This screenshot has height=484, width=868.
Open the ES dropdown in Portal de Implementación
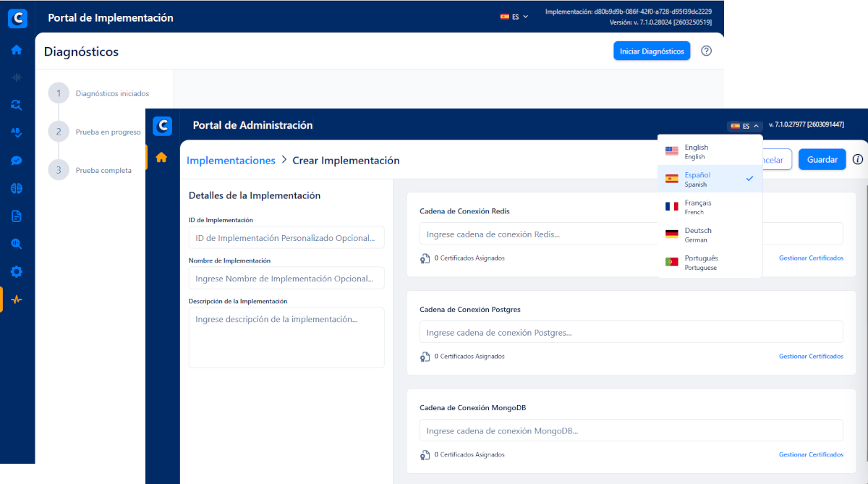pyautogui.click(x=514, y=16)
